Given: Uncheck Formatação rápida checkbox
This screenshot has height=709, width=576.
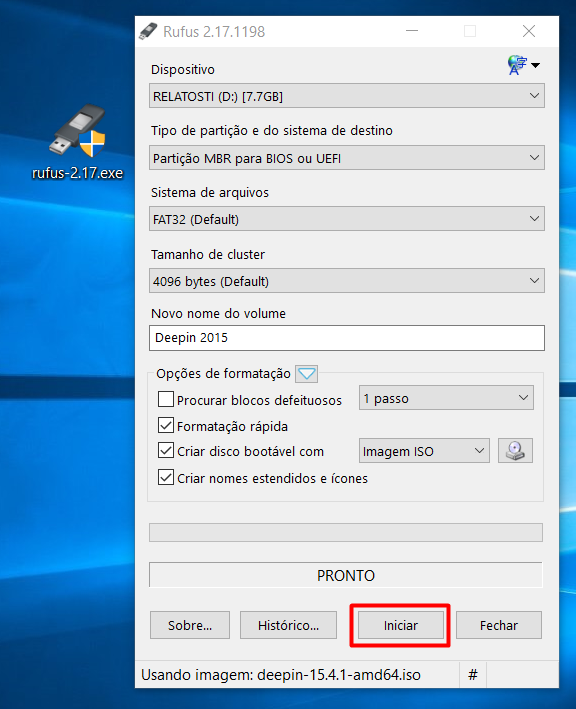Looking at the screenshot, I should pos(165,425).
